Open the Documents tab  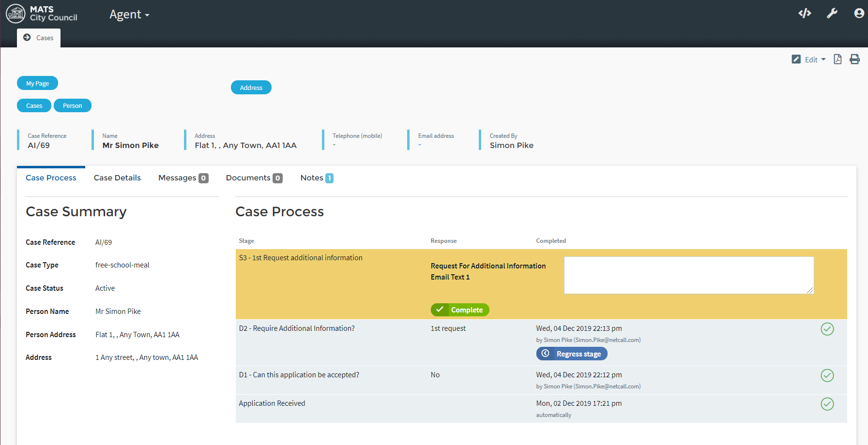point(254,178)
